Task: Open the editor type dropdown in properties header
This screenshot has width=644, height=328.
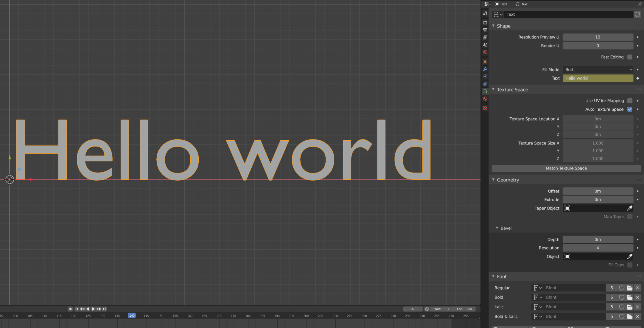Action: tap(487, 4)
